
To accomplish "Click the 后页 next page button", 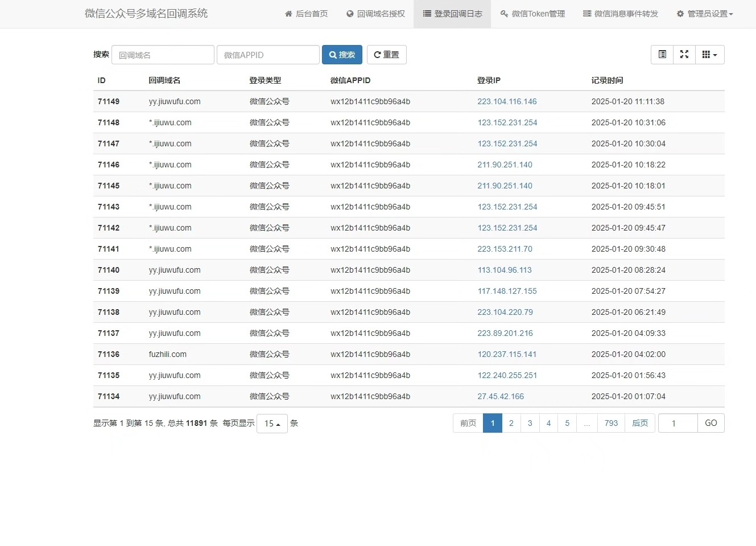I will coord(640,423).
